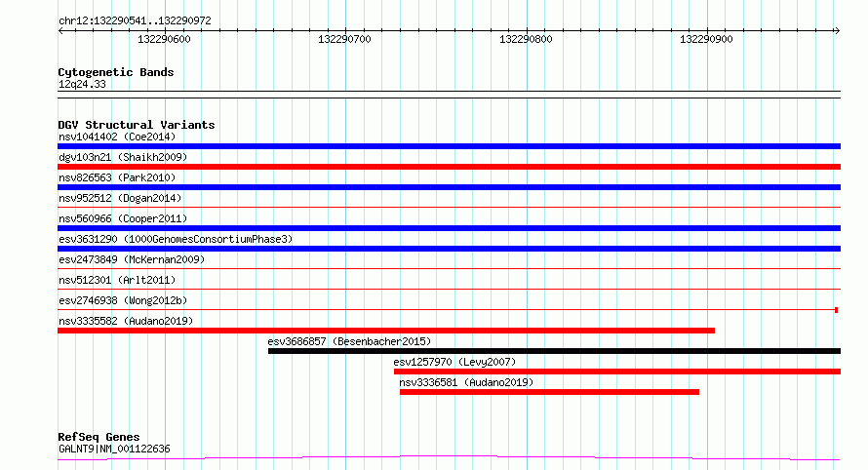Click the nsv512301 (Arlt2011) label

point(117,280)
